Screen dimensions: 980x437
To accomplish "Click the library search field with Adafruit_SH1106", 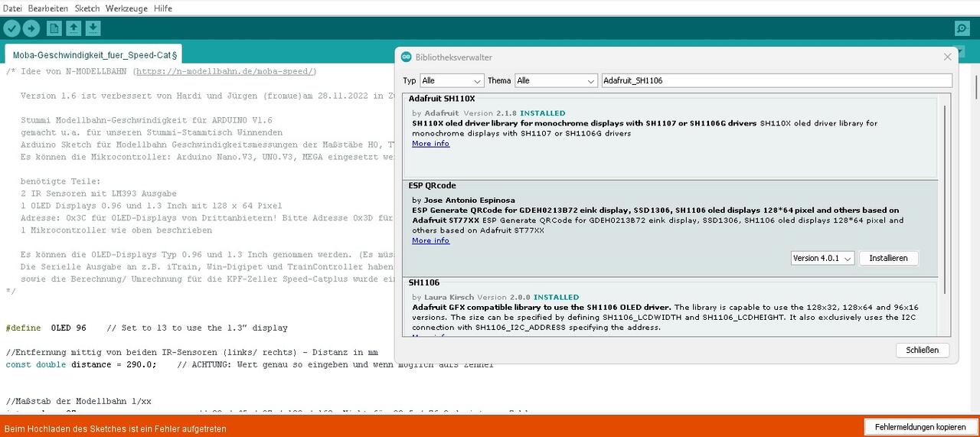I will (776, 80).
